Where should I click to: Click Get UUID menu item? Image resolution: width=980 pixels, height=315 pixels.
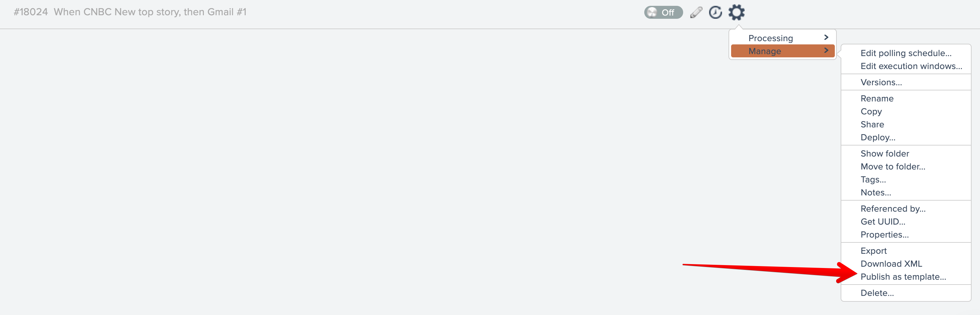[x=882, y=222]
